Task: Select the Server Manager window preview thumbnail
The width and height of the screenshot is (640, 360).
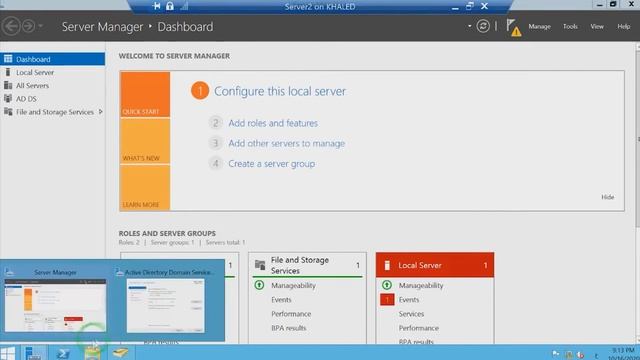Action: coord(55,305)
